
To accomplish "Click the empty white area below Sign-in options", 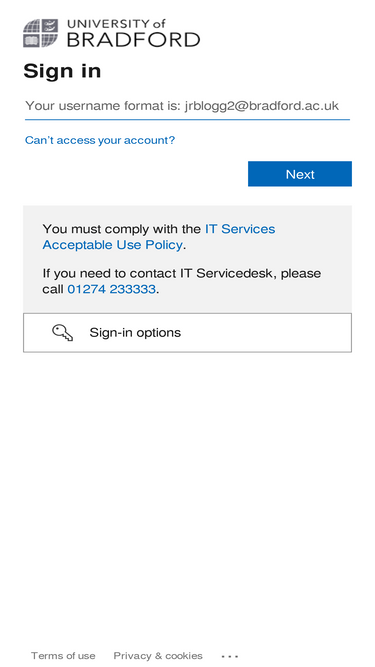I will pyautogui.click(x=187, y=489).
